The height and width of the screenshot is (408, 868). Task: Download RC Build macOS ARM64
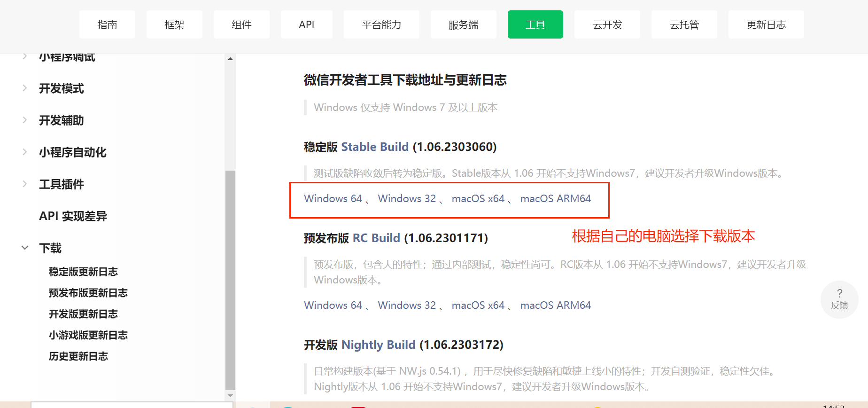pos(556,305)
